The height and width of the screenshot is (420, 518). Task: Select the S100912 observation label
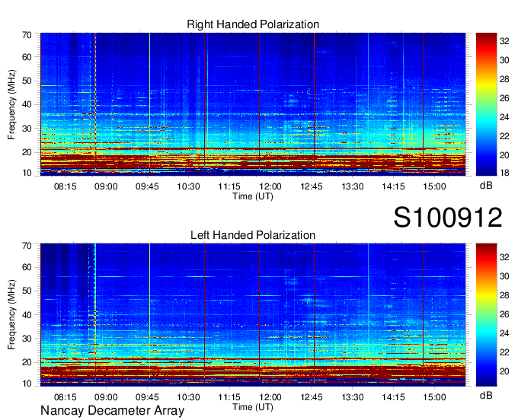pyautogui.click(x=448, y=218)
